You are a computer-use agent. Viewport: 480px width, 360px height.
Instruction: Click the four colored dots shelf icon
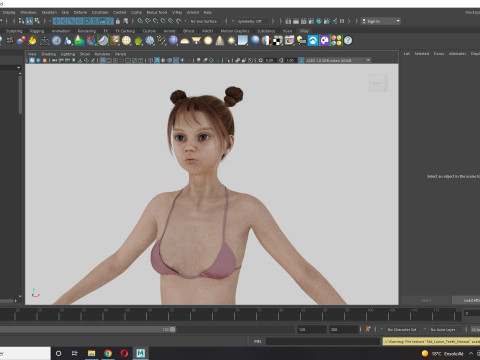(x=336, y=41)
